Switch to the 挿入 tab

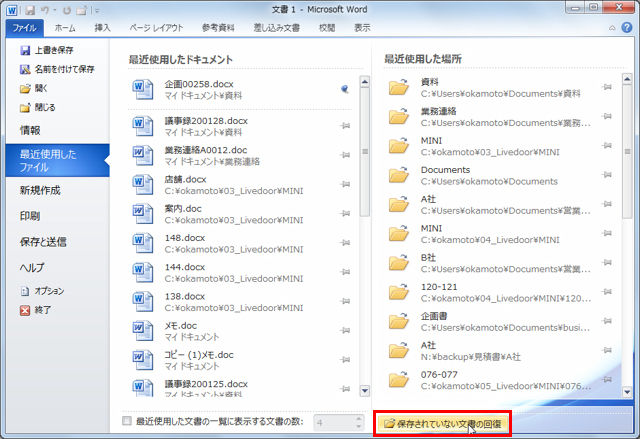[102, 28]
